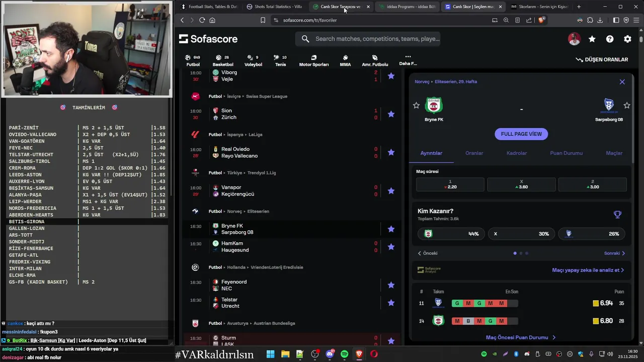Screen dimensions: 644x362
Task: Open Windows Start menu
Action: coord(270,354)
